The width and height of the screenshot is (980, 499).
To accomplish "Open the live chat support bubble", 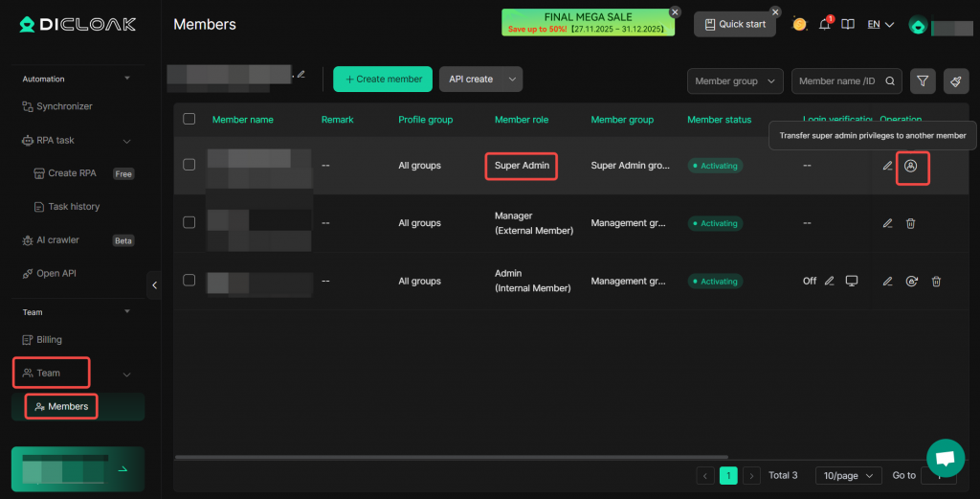I will [945, 458].
